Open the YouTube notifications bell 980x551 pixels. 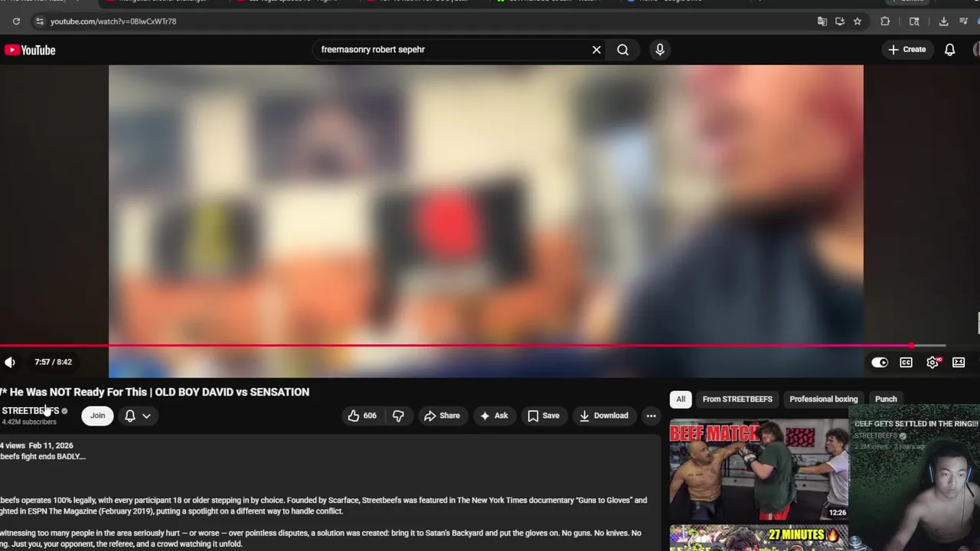click(949, 50)
